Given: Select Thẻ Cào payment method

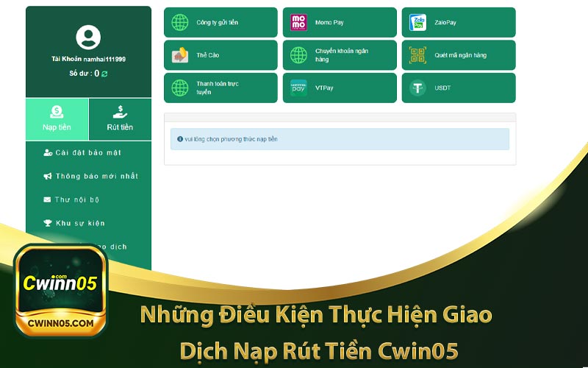Looking at the screenshot, I should tap(220, 55).
